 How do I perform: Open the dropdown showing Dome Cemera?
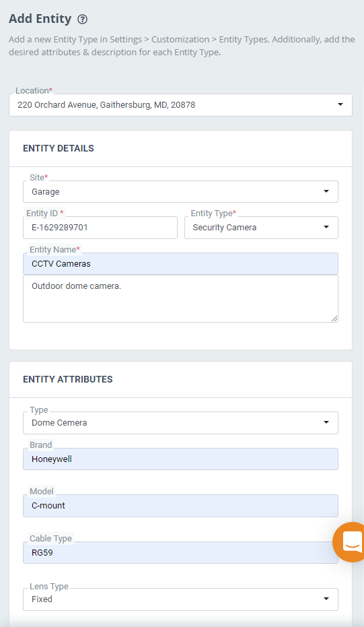[x=180, y=423]
